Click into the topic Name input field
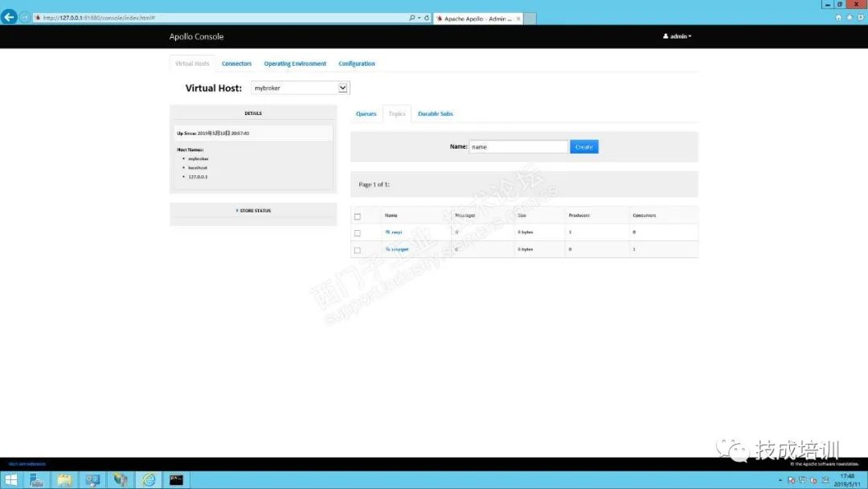 click(x=518, y=146)
